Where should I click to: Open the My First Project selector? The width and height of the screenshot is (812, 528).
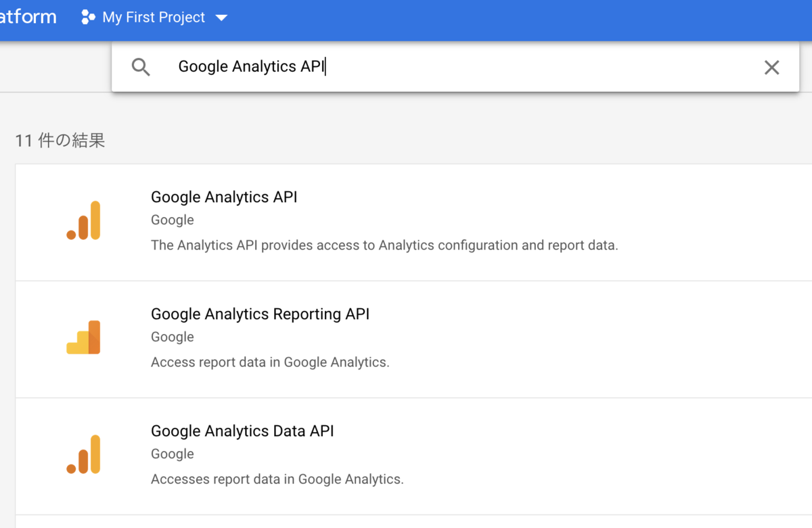[x=154, y=18]
